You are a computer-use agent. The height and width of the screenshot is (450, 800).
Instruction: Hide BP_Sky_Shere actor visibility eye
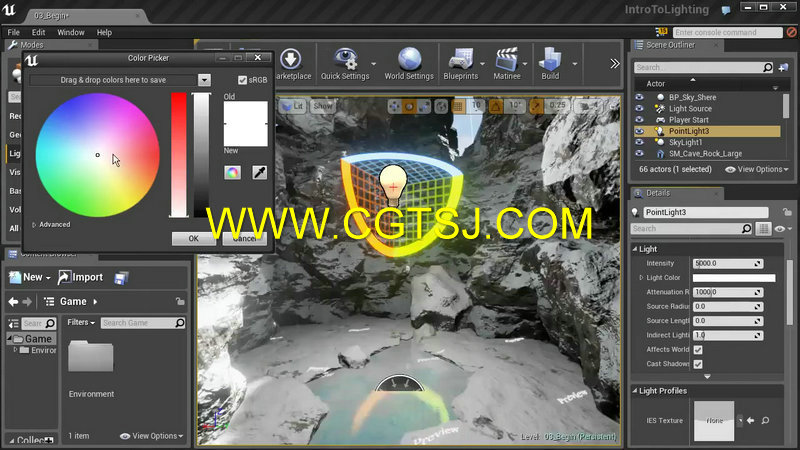tap(639, 97)
